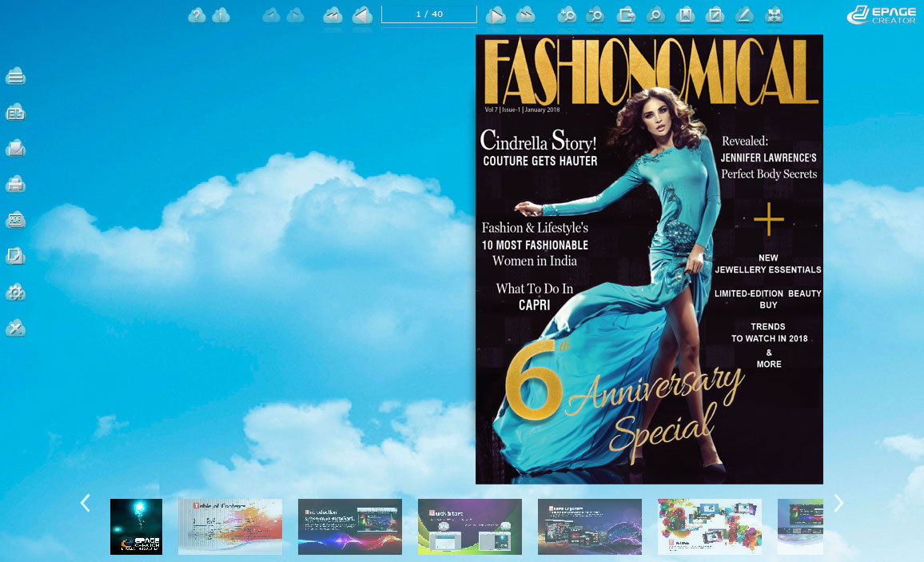Click the zoom in magnifier icon
Viewport: 924px width, 562px height.
point(567,15)
